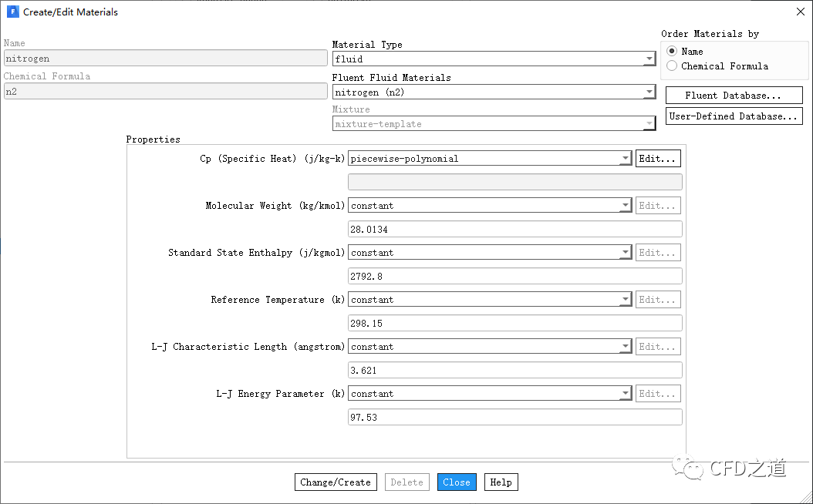Click the Molecular Weight value field
Viewport: 813px width, 504px height.
click(514, 229)
